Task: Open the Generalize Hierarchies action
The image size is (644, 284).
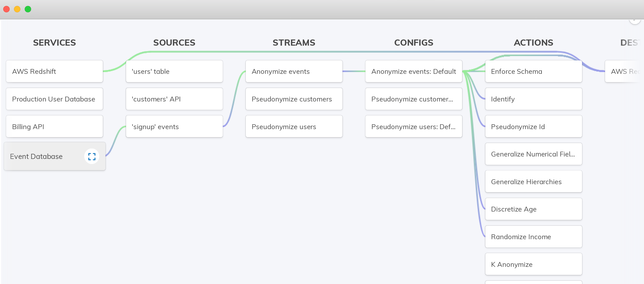Action: pyautogui.click(x=533, y=182)
